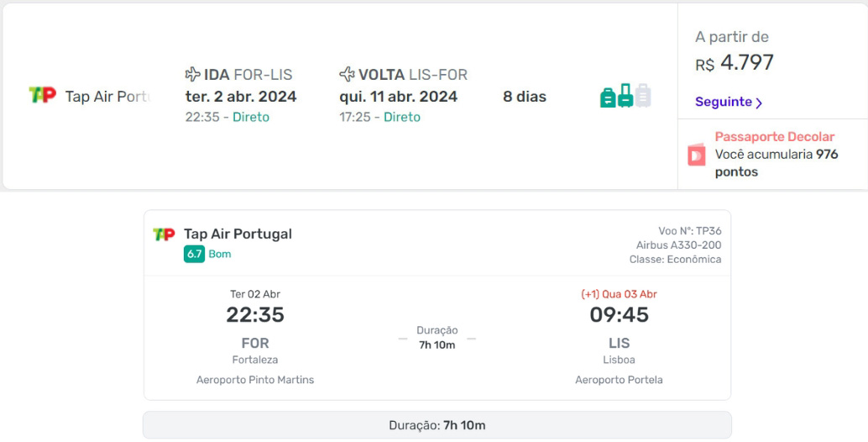
Task: Click the departure time 22:35 in details
Action: tap(255, 314)
